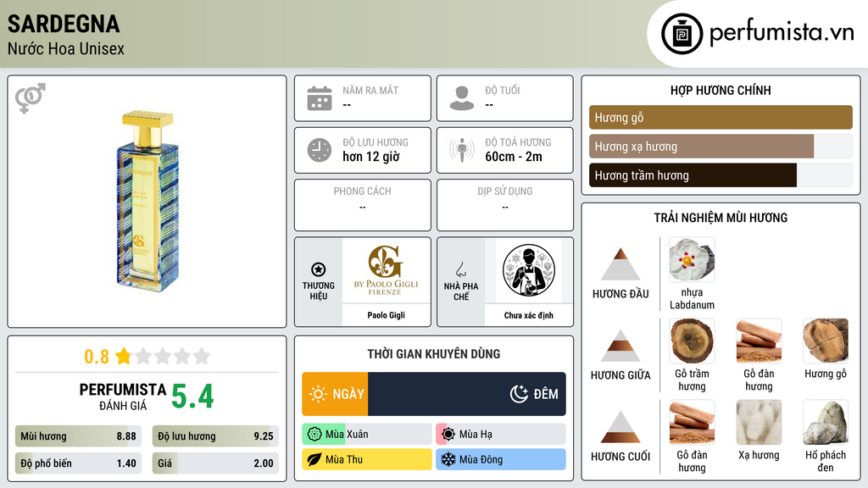Image resolution: width=868 pixels, height=488 pixels.
Task: Click the calendar icon for Năm ra mắt
Action: pos(320,98)
